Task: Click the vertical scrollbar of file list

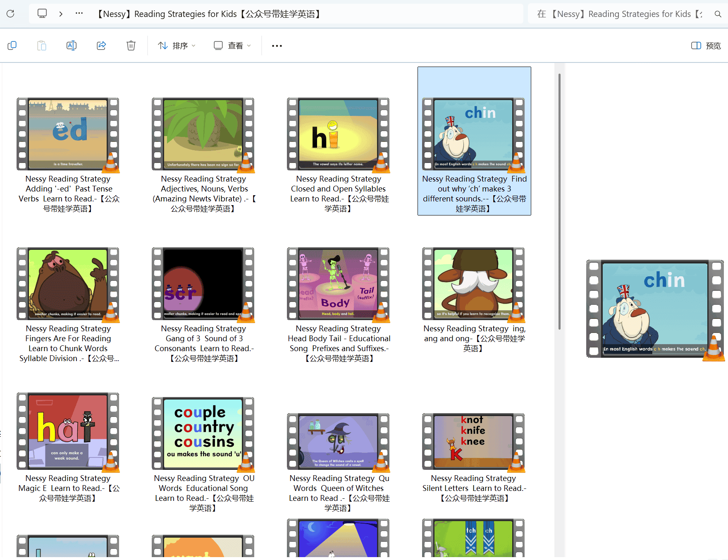Action: [x=559, y=201]
